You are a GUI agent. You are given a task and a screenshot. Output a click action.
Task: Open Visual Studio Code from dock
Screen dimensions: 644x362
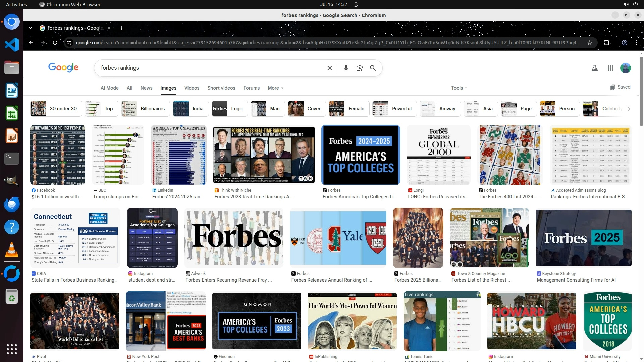pyautogui.click(x=12, y=45)
